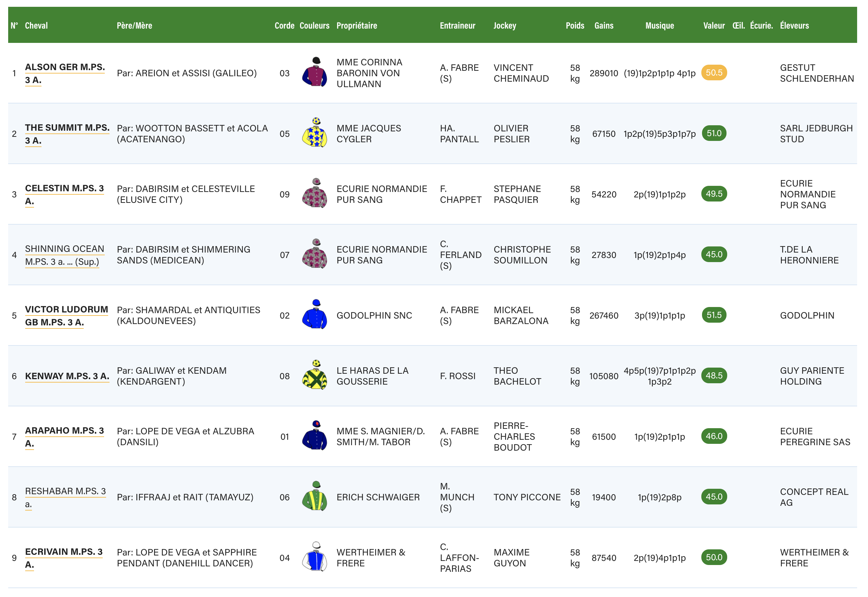Click the green 51.5 valeur badge

point(714,315)
